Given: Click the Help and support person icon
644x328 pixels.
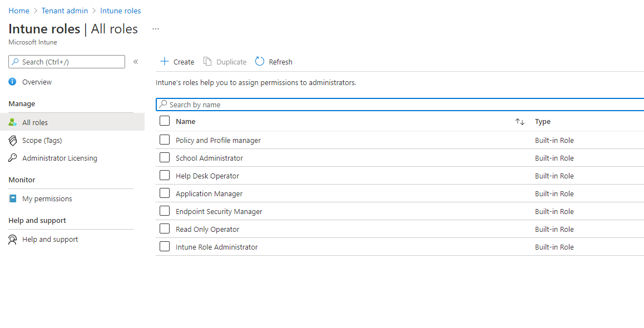Looking at the screenshot, I should tap(13, 240).
